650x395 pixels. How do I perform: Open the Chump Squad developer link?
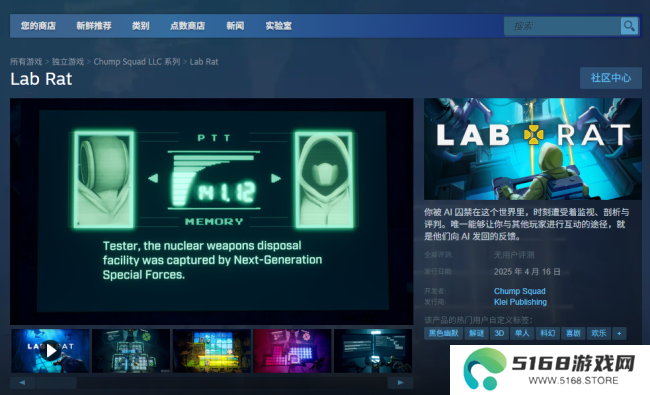tap(519, 291)
